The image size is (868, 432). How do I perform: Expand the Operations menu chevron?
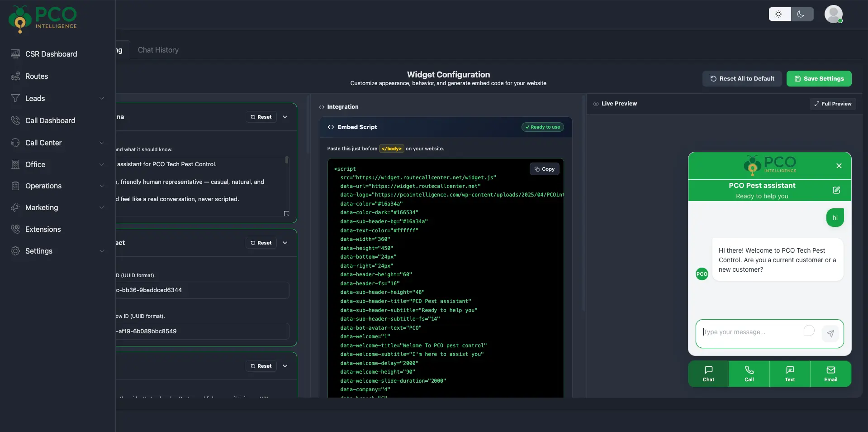102,186
